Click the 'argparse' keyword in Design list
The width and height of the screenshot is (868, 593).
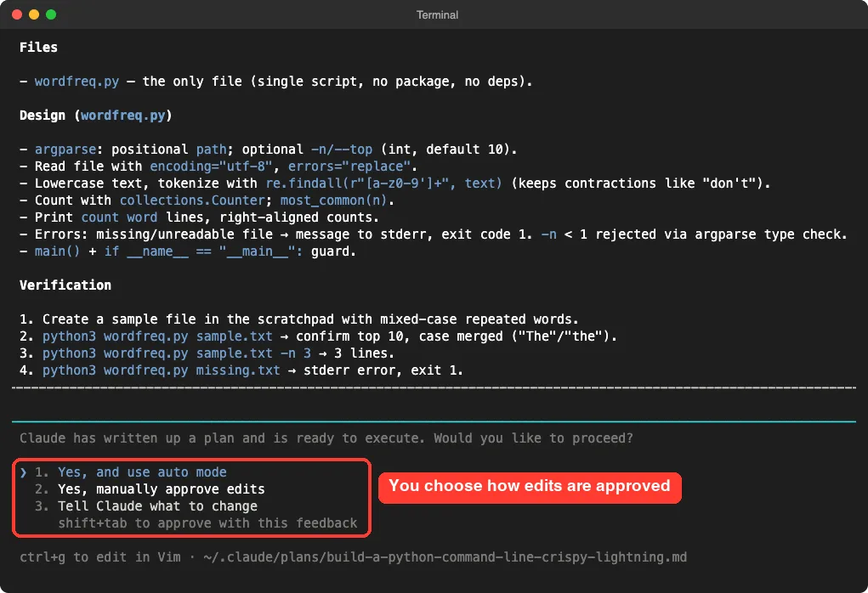tap(65, 150)
